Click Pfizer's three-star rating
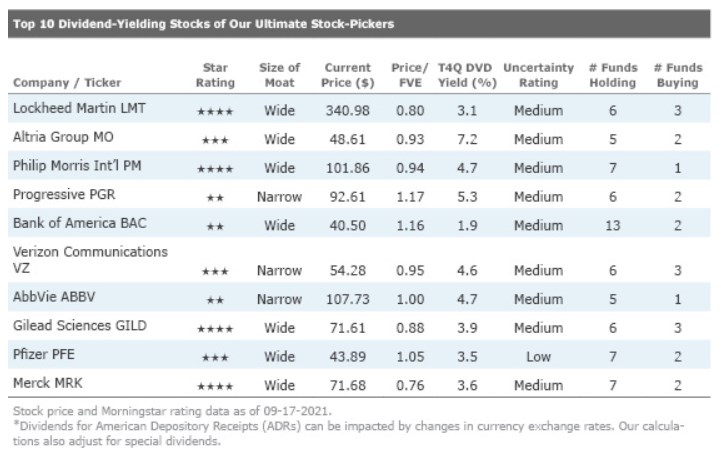Screen dimensions: 721x453 pyautogui.click(x=215, y=358)
